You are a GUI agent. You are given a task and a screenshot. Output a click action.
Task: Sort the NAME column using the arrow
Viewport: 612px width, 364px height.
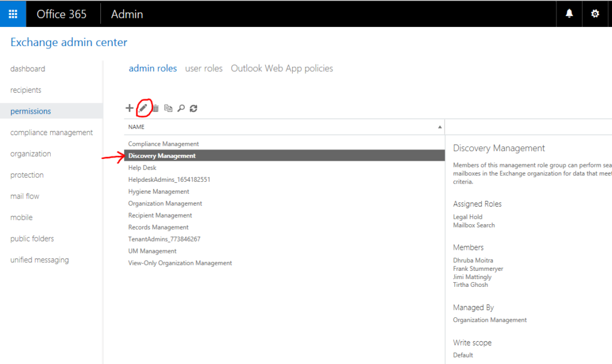coord(439,127)
